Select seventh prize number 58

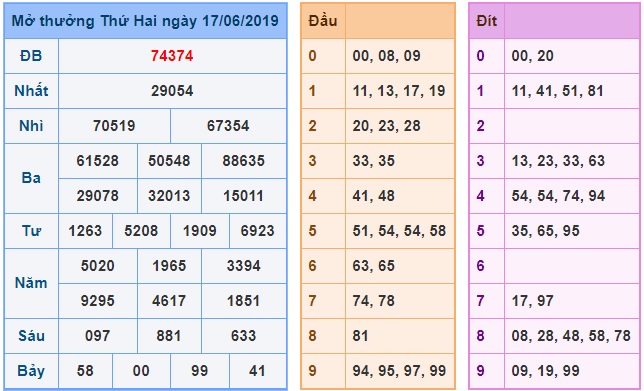point(85,371)
